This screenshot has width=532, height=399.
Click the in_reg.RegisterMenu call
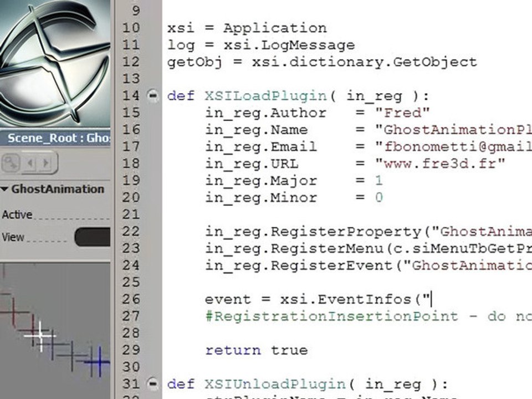(x=369, y=249)
